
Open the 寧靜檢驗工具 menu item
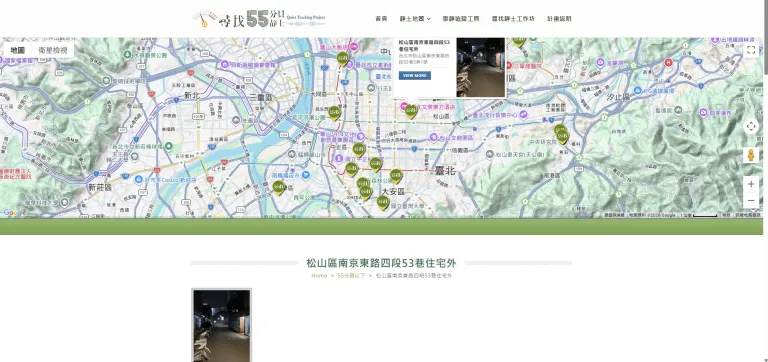(461, 19)
